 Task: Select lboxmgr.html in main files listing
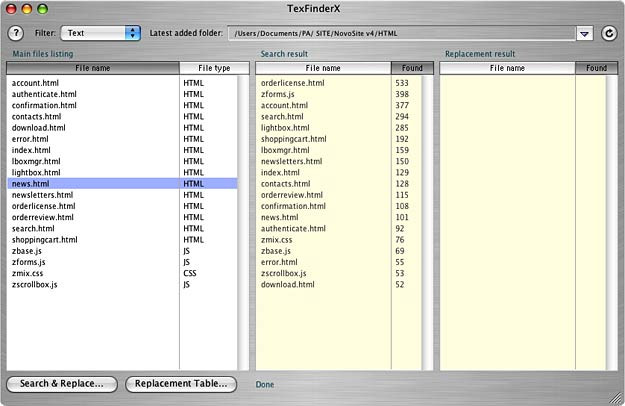[36, 161]
